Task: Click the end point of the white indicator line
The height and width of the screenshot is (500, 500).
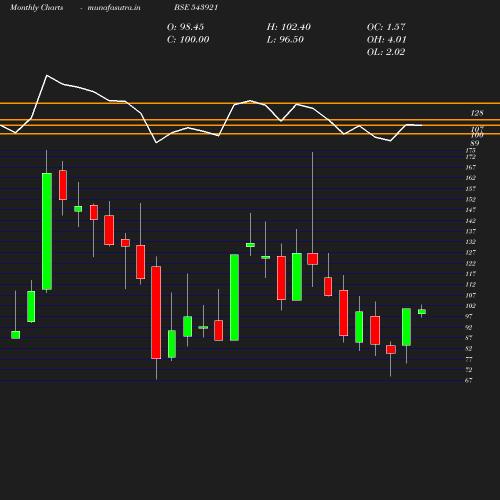Action: pos(422,125)
